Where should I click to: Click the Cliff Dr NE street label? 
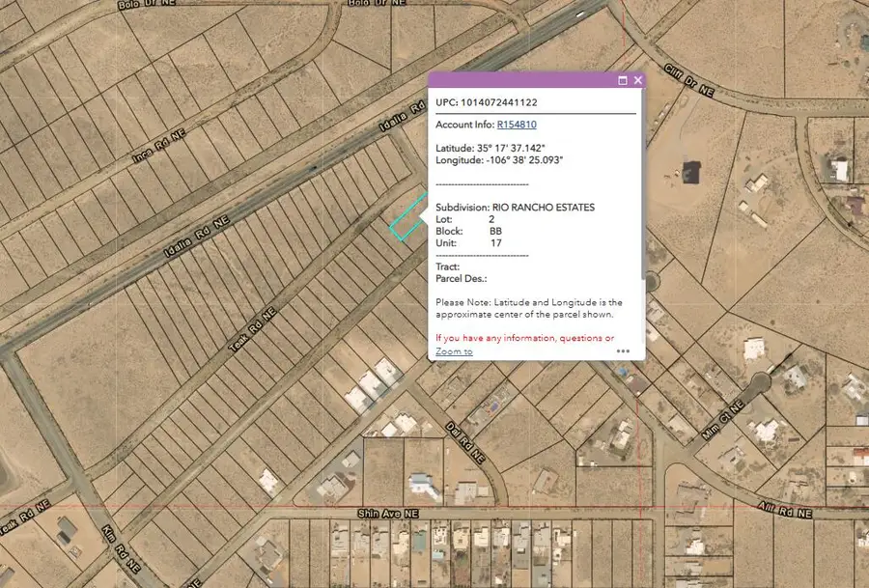pyautogui.click(x=688, y=80)
